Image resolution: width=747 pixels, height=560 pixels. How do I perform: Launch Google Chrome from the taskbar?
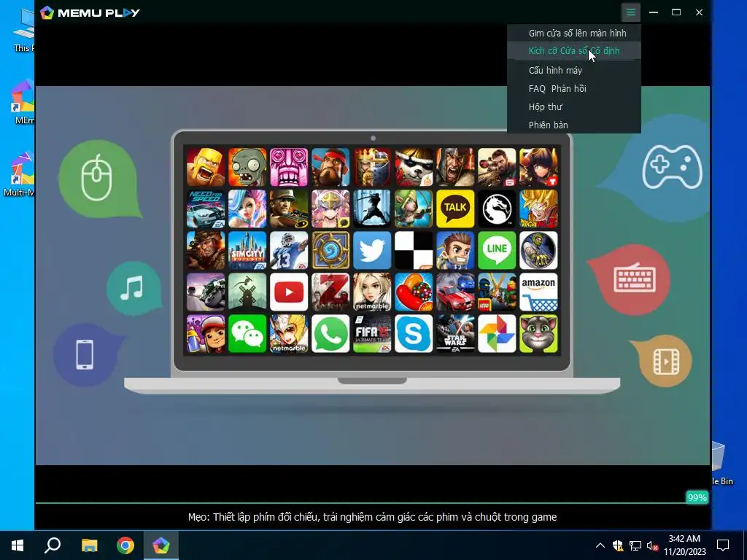click(x=125, y=545)
